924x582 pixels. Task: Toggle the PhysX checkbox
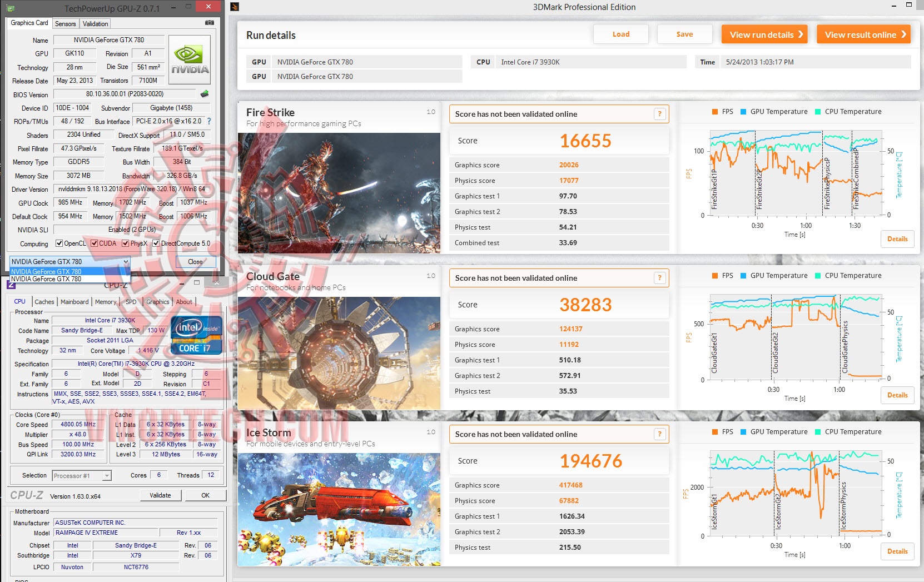click(x=126, y=243)
